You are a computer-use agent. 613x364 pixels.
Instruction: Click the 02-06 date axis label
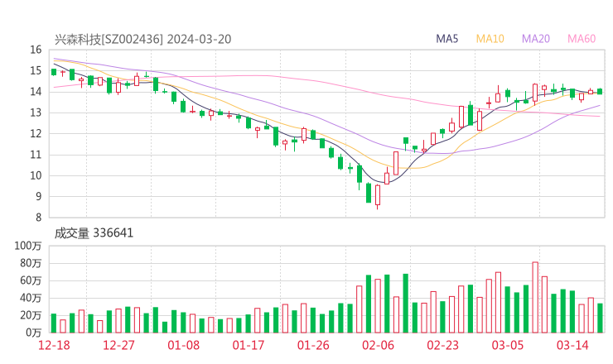click(x=378, y=345)
